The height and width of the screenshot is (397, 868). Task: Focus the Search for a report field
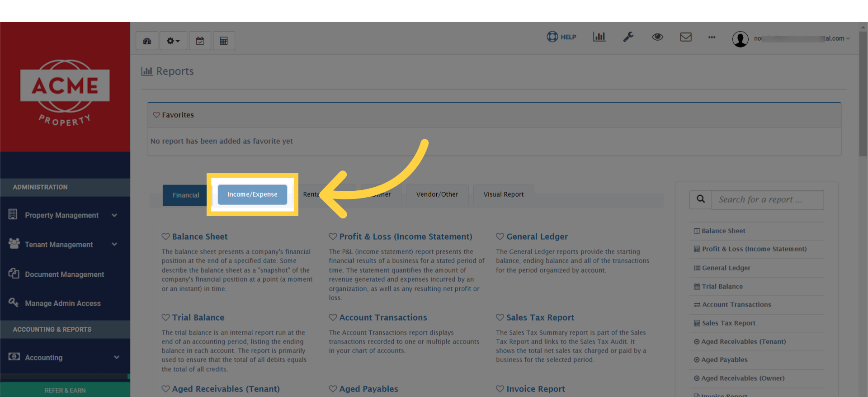768,199
